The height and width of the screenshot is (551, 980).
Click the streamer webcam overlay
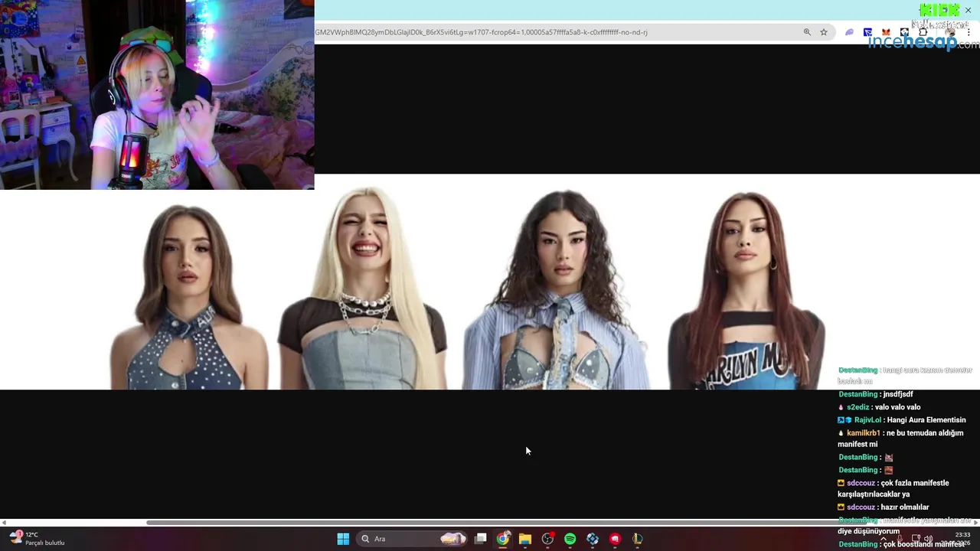[157, 95]
